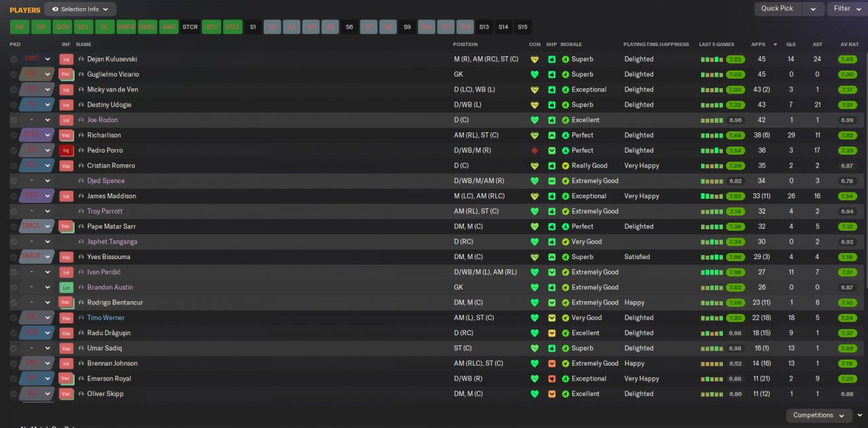Click Umar Sadiq's morale icon
Viewport: 868px width, 428px height.
(x=566, y=349)
